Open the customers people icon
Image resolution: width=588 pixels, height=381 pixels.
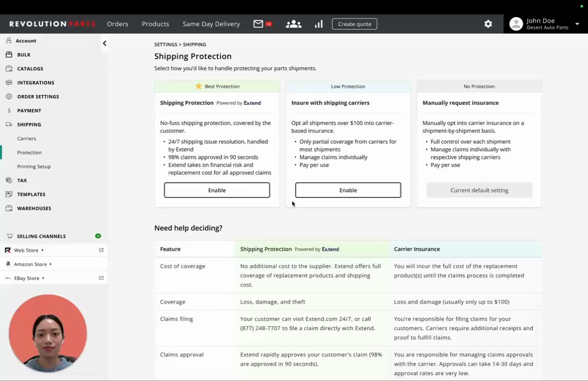click(x=293, y=24)
